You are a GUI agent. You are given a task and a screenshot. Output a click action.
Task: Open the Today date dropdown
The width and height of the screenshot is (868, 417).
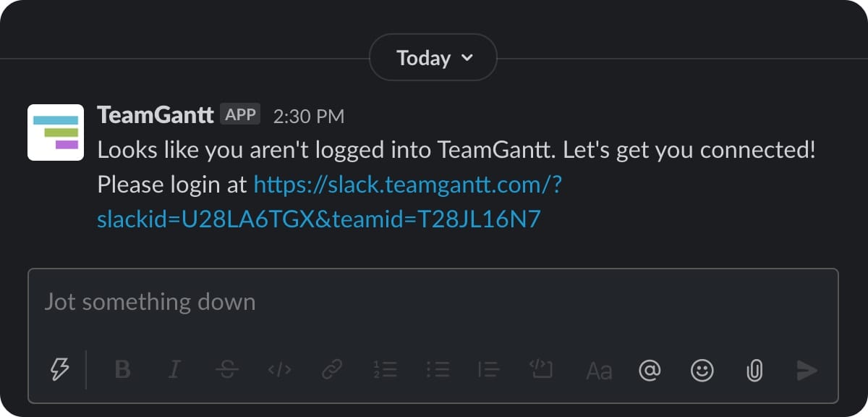coord(433,58)
